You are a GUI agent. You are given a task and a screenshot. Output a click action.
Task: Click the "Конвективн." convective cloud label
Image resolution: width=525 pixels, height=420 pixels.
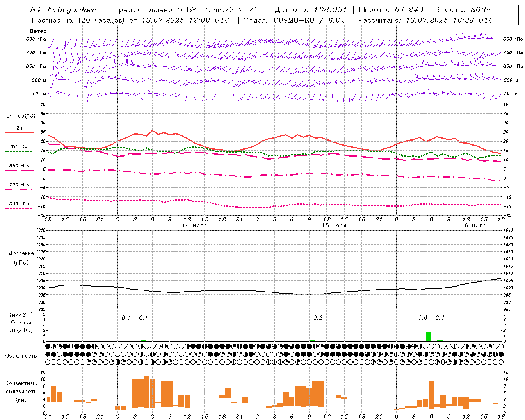pyautogui.click(x=21, y=383)
